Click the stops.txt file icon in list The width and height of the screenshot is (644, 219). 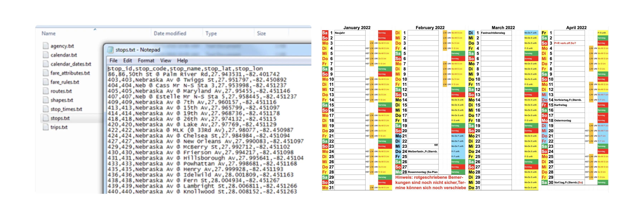click(x=45, y=118)
